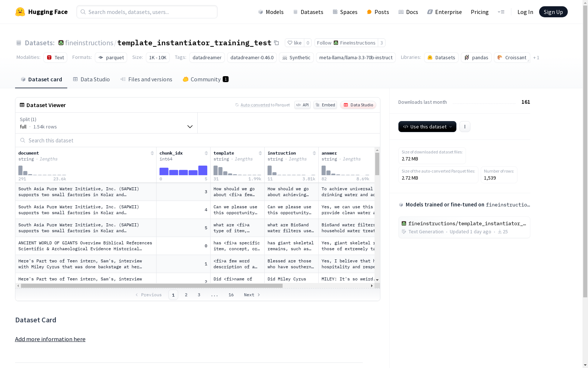Click the pandas library tag
588x368 pixels.
point(476,57)
